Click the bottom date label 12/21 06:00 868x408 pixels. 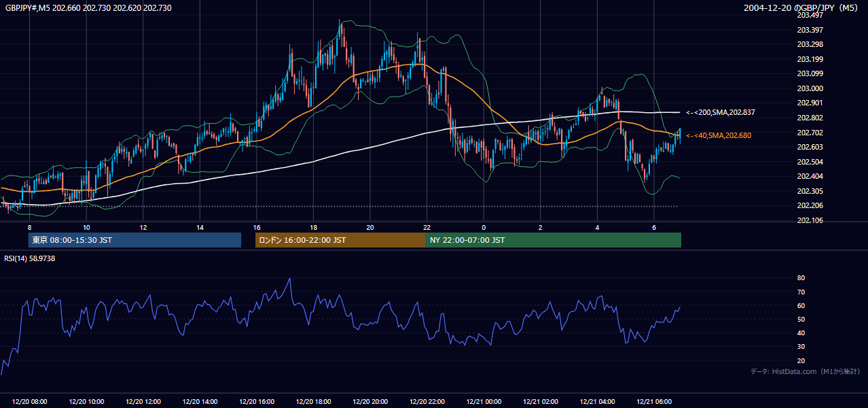654,402
